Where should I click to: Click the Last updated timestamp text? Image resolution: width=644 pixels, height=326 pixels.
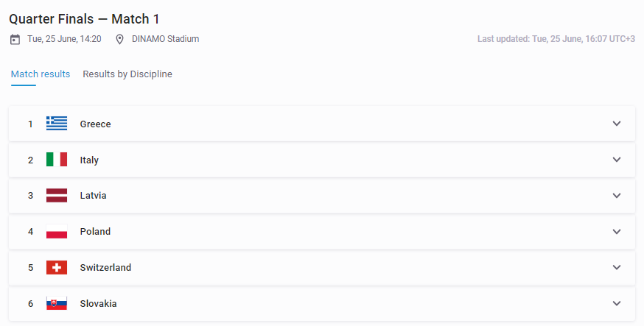(556, 39)
